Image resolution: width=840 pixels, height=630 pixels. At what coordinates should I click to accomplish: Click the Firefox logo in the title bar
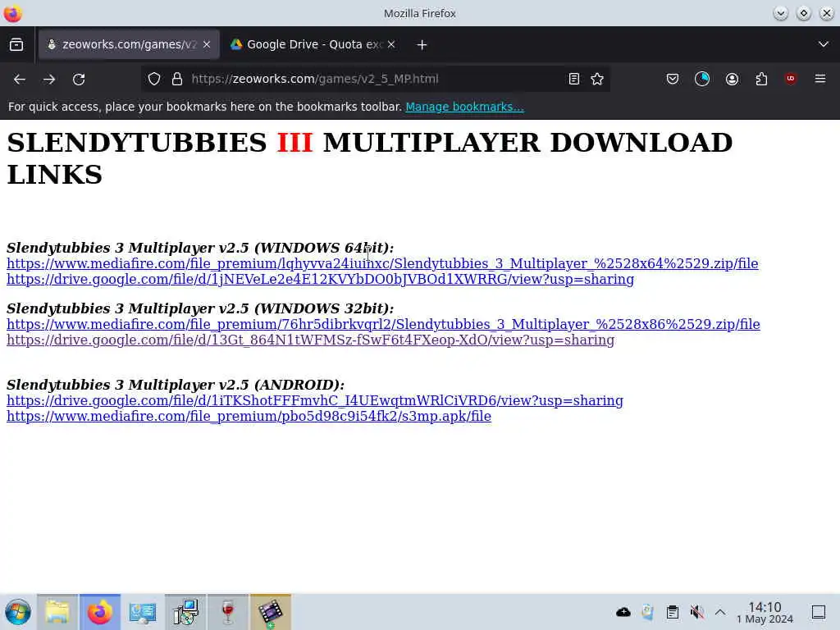pyautogui.click(x=12, y=13)
